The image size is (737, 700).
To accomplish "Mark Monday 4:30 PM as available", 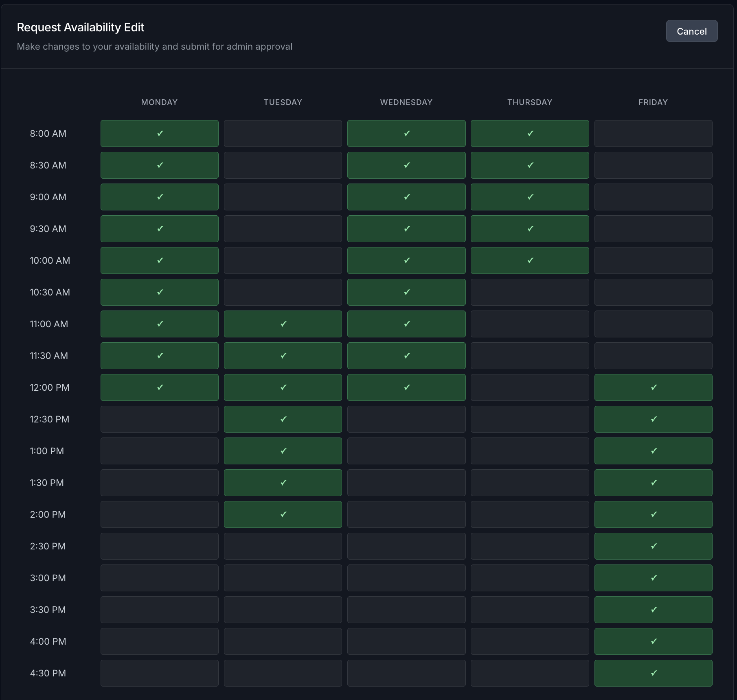I will (159, 673).
